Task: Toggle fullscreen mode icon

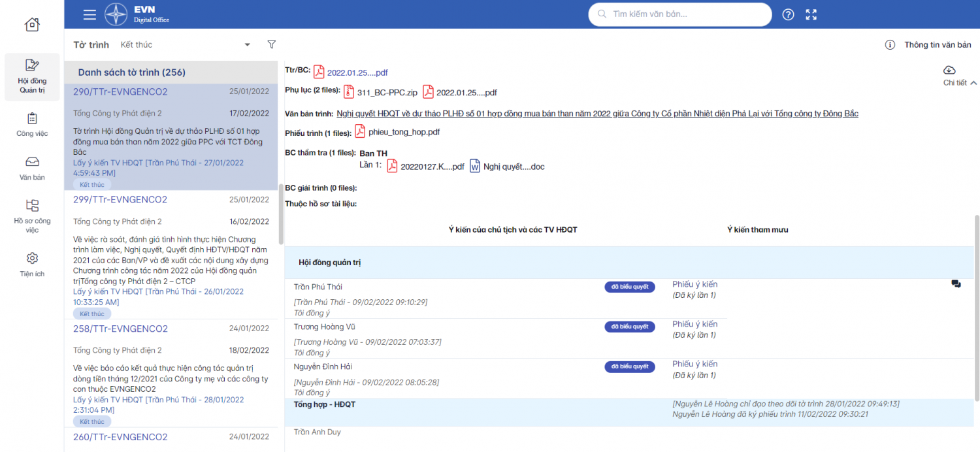Action: tap(811, 14)
